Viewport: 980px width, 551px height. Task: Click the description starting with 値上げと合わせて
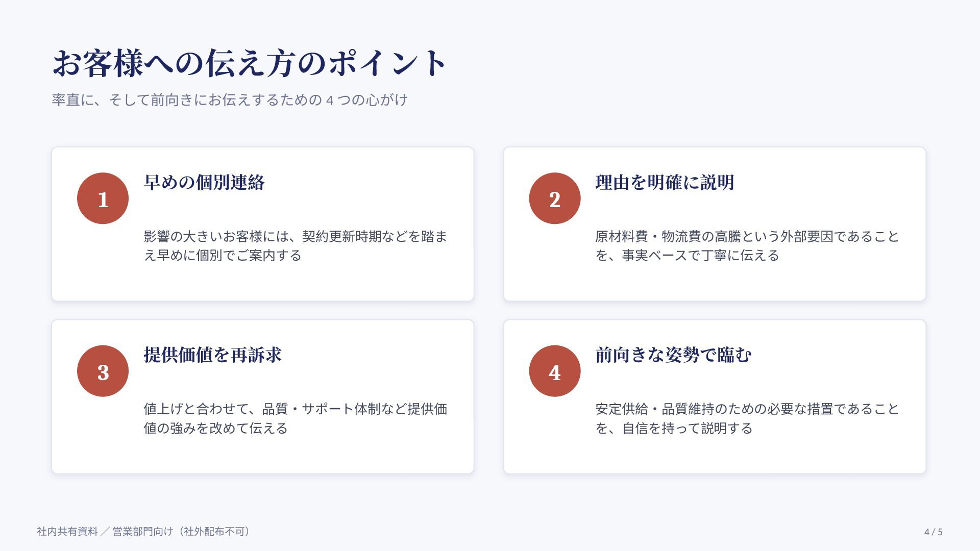(x=296, y=418)
